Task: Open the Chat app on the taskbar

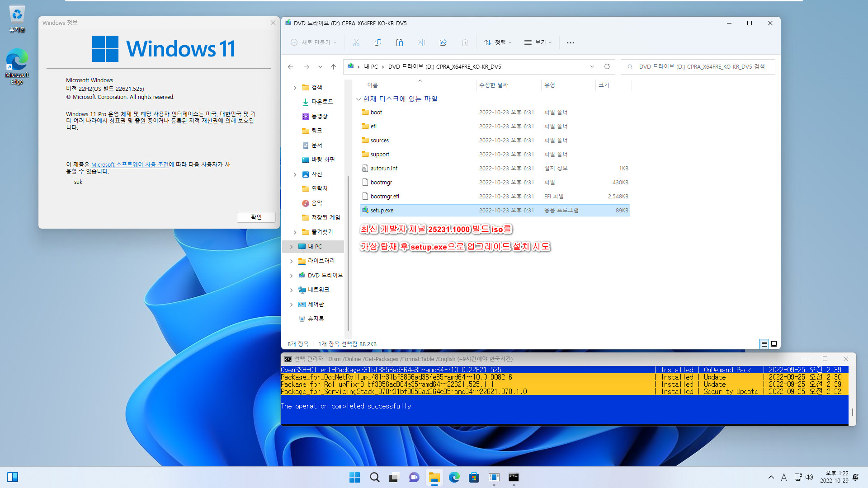Action: [414, 477]
